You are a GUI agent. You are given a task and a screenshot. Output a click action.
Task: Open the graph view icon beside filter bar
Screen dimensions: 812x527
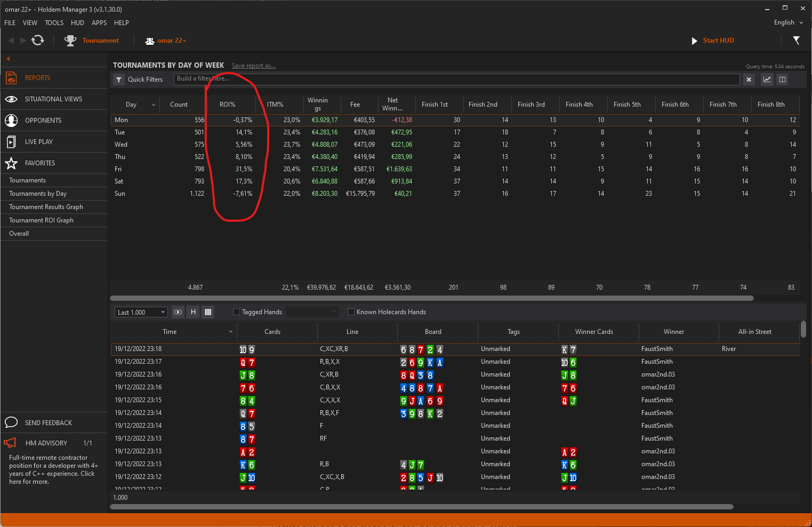coord(767,79)
